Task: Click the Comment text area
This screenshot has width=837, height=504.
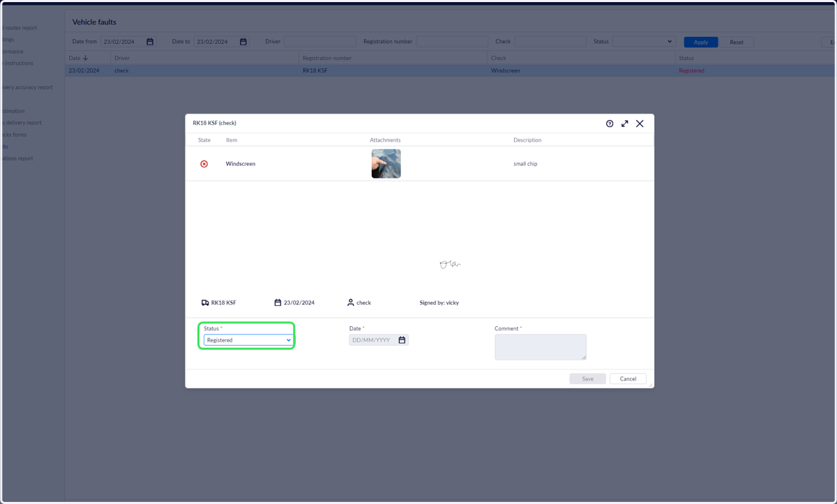Action: coord(541,347)
